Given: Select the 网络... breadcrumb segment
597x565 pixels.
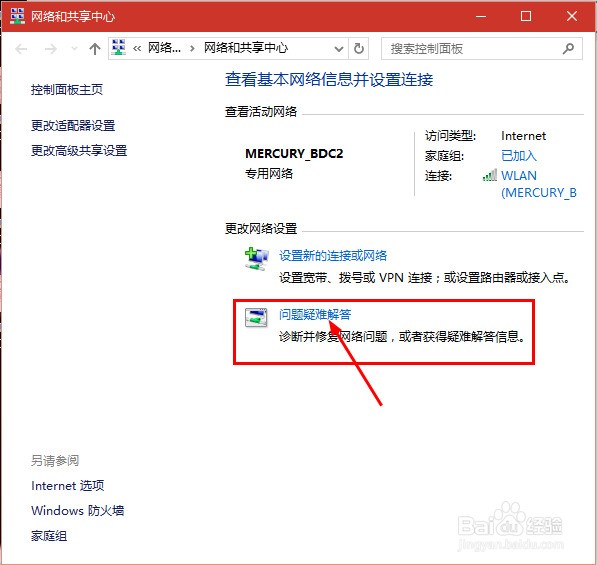Looking at the screenshot, I should [164, 48].
